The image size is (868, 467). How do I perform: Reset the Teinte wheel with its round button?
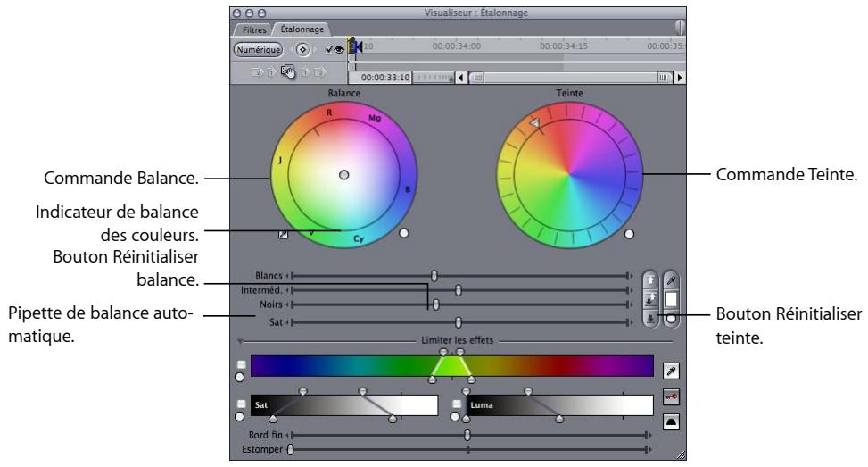629,234
